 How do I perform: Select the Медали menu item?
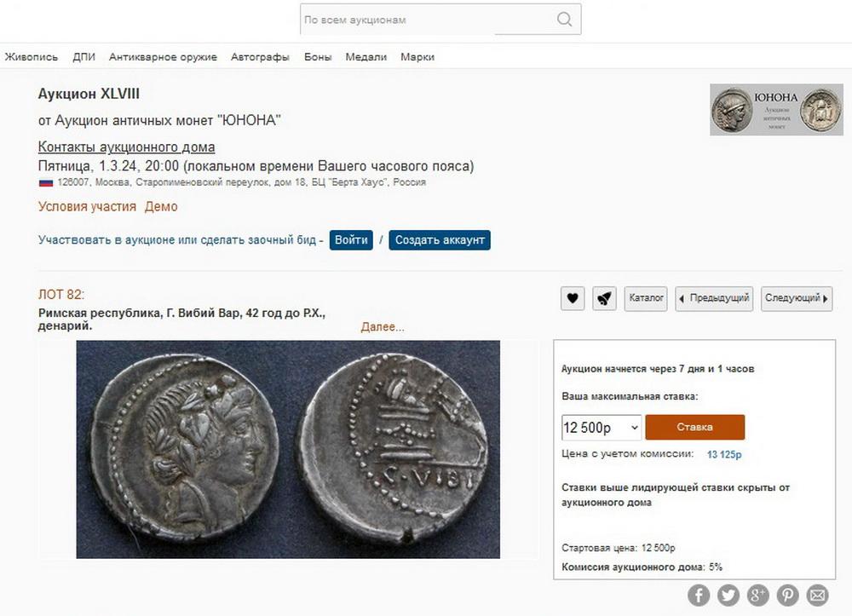click(x=366, y=57)
